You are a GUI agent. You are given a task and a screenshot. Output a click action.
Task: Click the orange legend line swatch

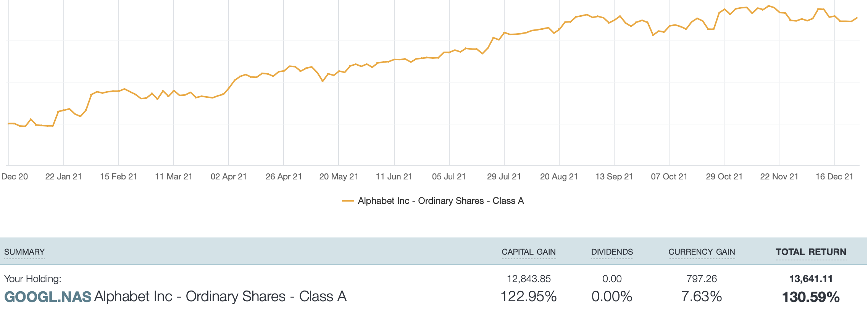click(348, 201)
